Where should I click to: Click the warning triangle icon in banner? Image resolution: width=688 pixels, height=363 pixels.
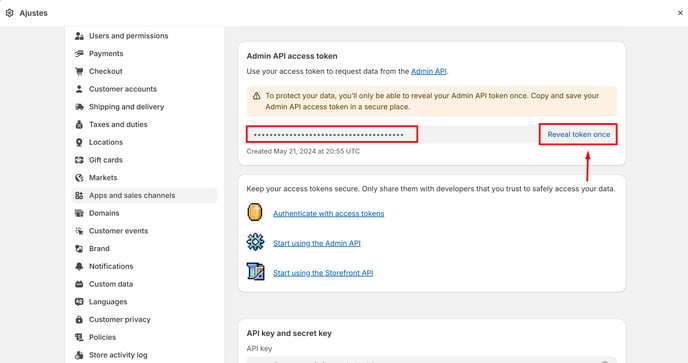(256, 96)
